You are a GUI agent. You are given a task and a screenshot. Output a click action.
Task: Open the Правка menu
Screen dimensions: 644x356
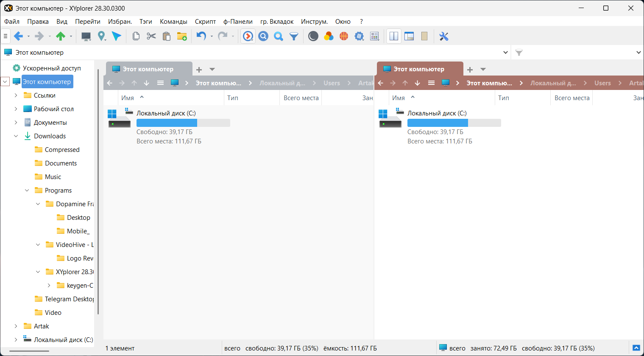tap(38, 22)
